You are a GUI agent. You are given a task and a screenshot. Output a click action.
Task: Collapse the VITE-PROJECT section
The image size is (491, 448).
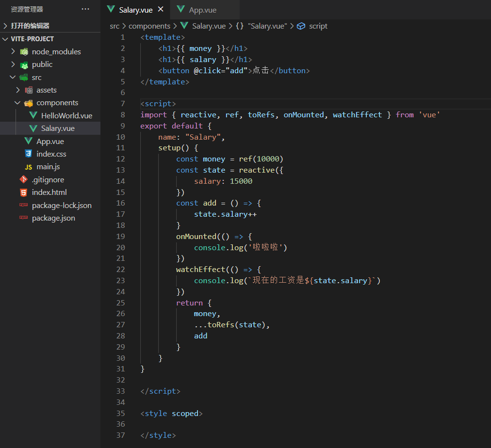[x=5, y=38]
